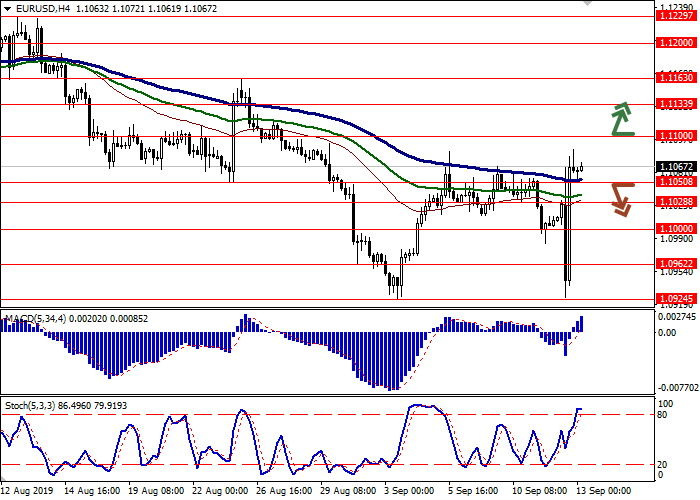Click the 1.10508 support price label
Image resolution: width=700 pixels, height=500 pixels.
click(x=673, y=182)
